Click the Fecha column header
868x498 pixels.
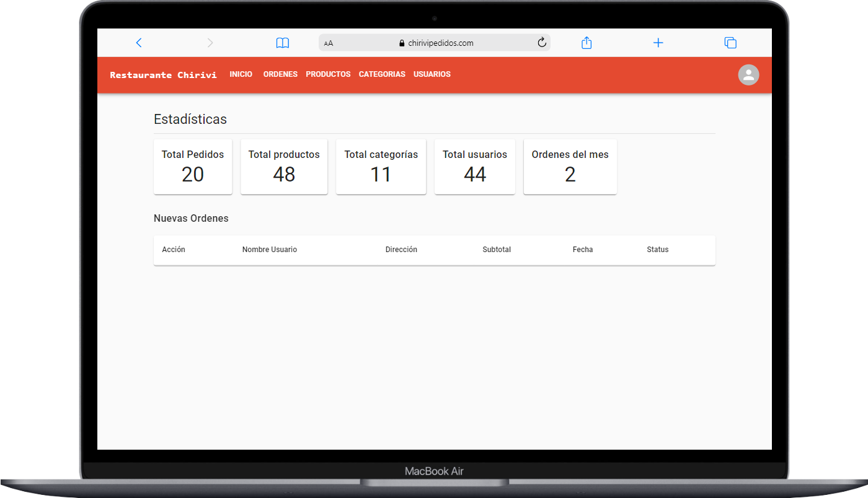[x=583, y=250]
